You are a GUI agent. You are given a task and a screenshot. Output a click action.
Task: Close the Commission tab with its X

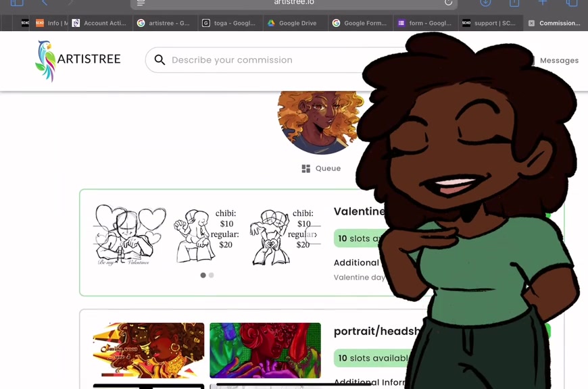(531, 23)
